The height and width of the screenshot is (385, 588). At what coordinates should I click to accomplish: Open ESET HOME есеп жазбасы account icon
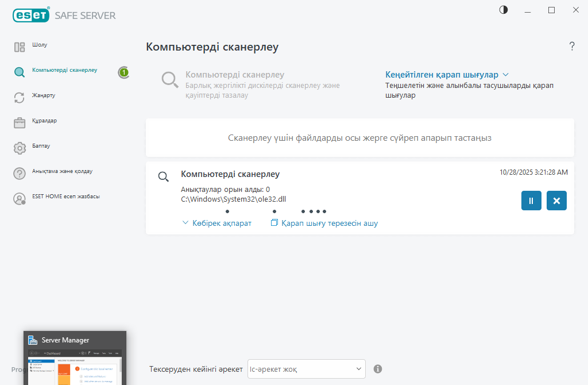tap(20, 199)
